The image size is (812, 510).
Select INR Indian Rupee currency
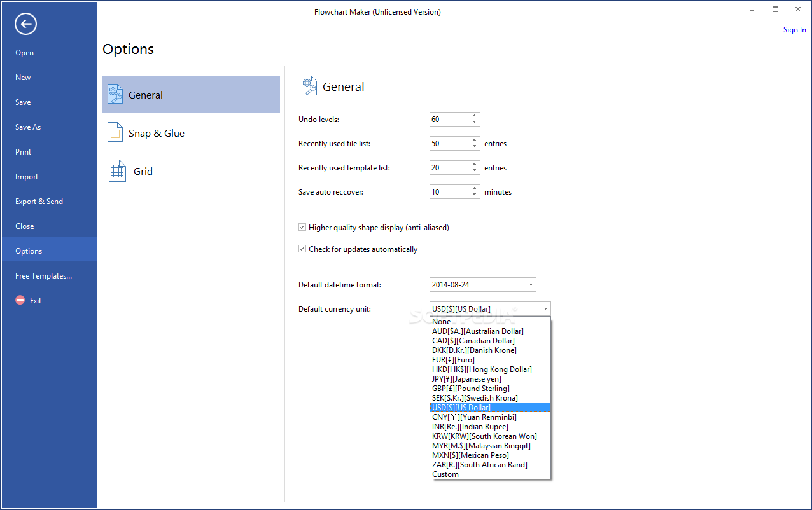click(490, 426)
